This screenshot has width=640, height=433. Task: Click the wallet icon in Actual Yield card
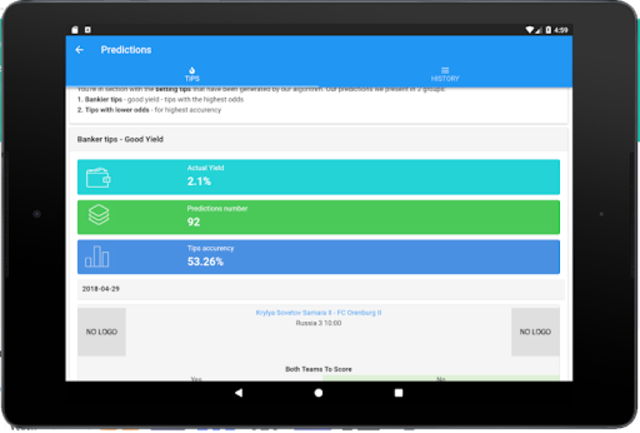pos(98,176)
